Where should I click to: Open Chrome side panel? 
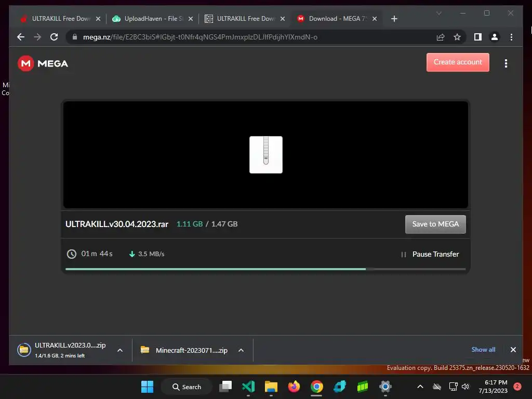coord(478,37)
